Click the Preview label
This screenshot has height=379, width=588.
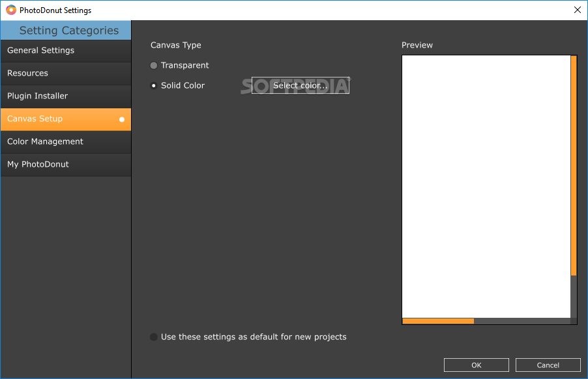coord(417,46)
